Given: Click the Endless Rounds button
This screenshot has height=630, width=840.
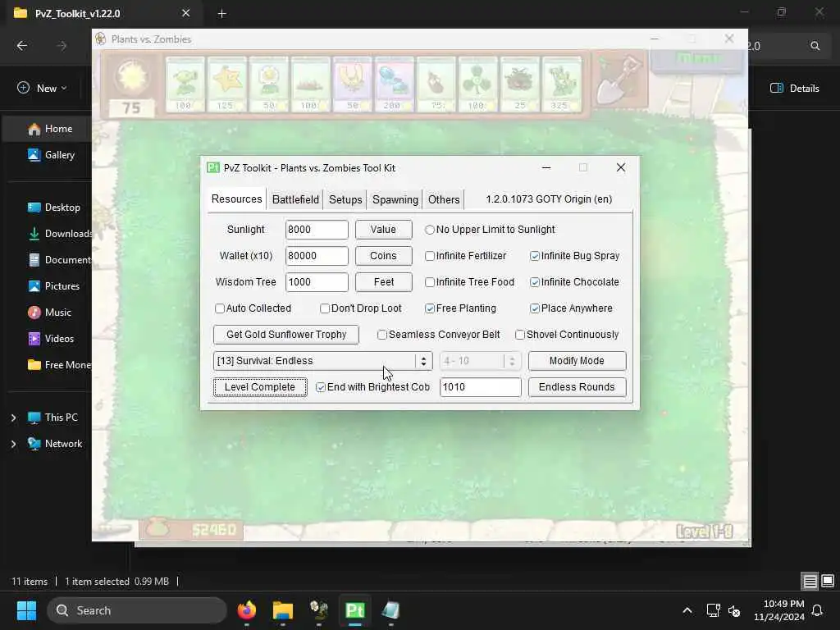Looking at the screenshot, I should tap(577, 387).
